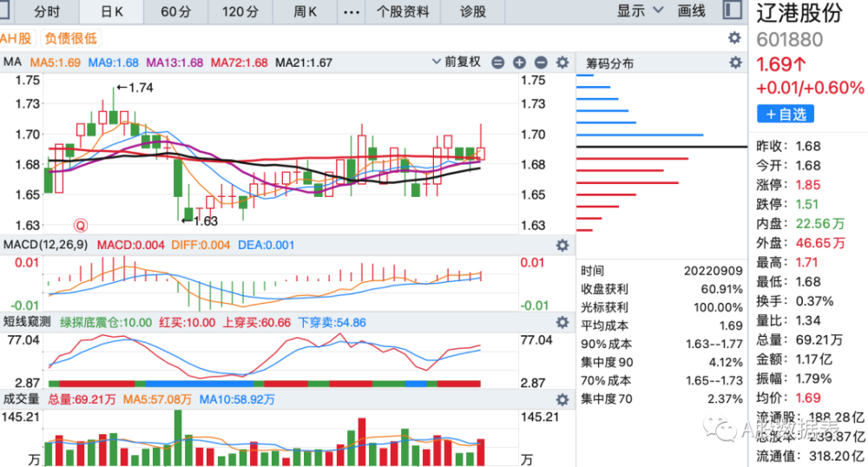Open MA indicator settings gear
The width and height of the screenshot is (868, 467).
[562, 62]
